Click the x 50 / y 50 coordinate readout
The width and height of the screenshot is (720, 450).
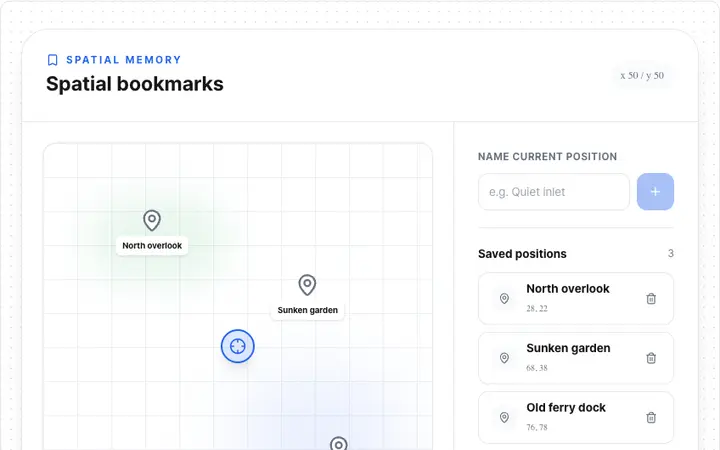[x=642, y=75]
